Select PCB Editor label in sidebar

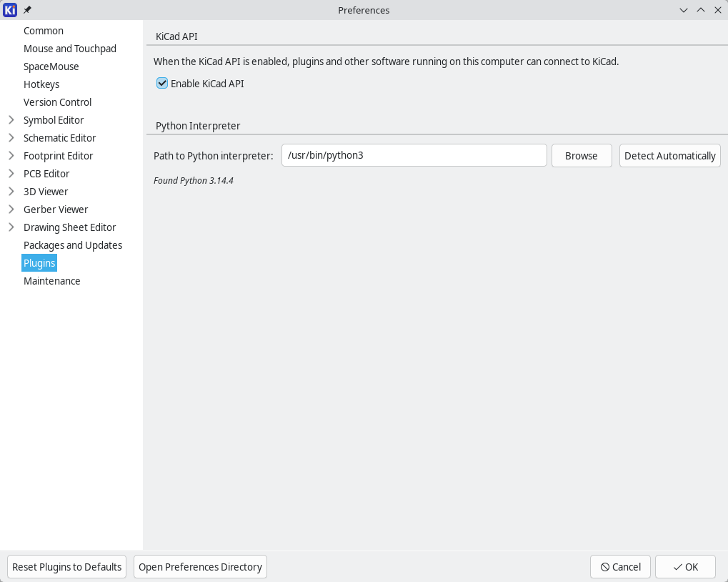tap(46, 174)
